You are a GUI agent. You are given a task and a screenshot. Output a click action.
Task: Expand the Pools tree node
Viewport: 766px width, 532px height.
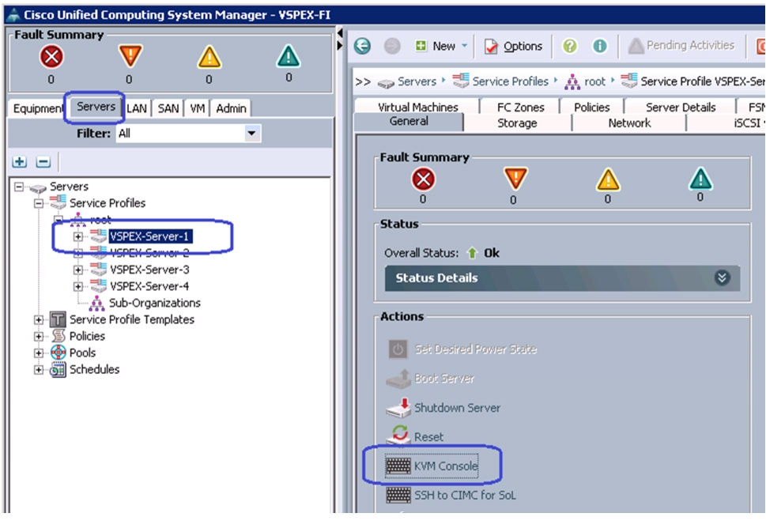click(38, 353)
